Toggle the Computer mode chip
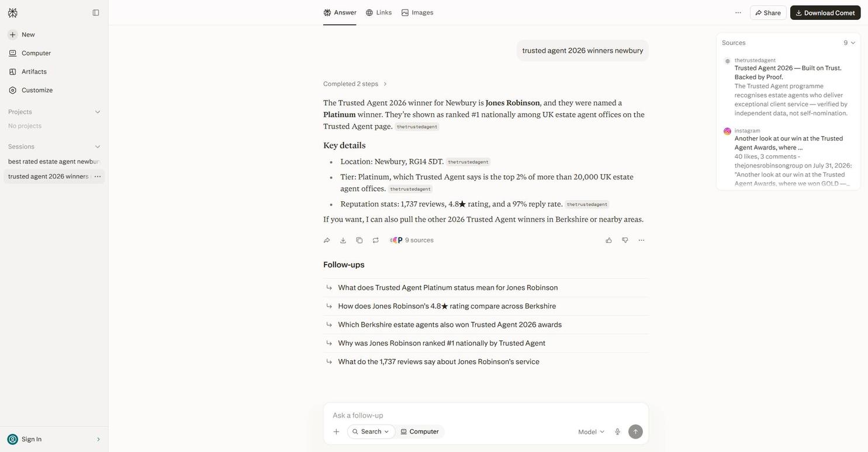Image resolution: width=868 pixels, height=452 pixels. [420, 432]
